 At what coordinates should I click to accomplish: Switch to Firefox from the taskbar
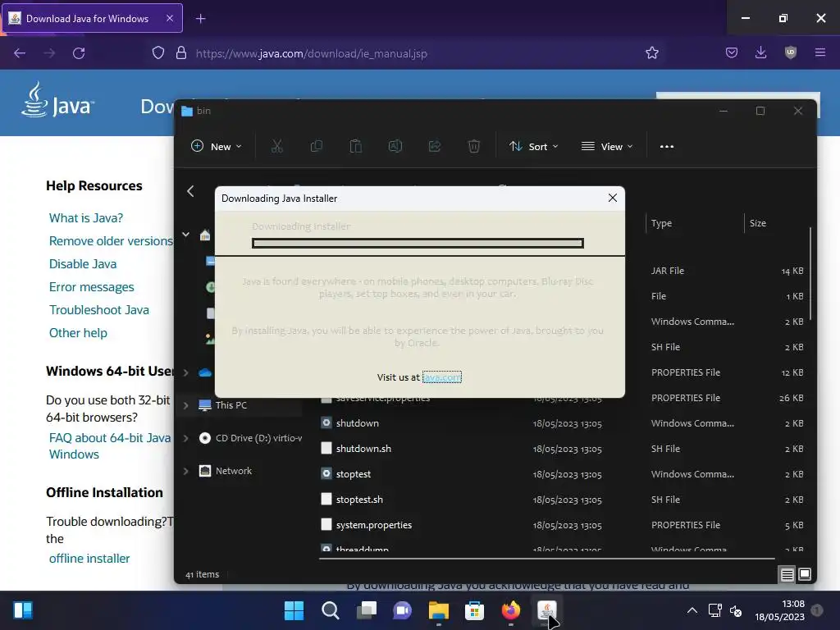(510, 610)
